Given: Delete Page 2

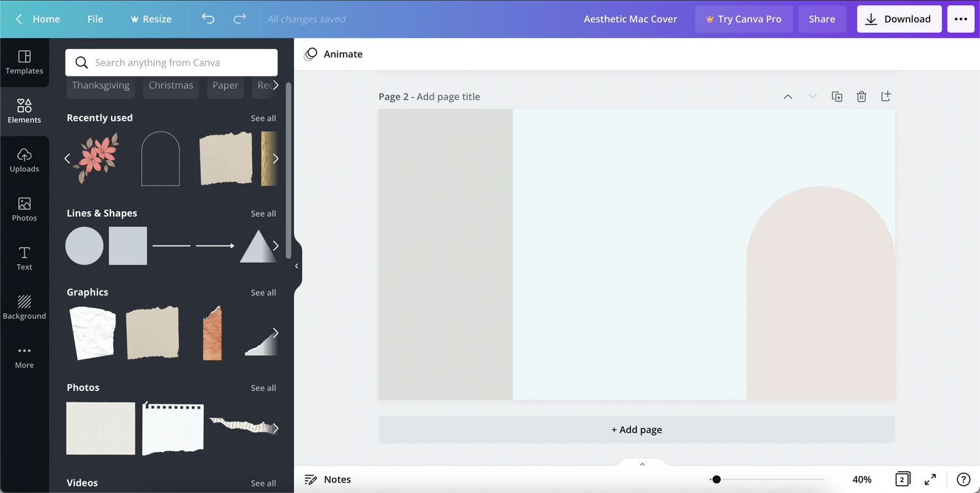Looking at the screenshot, I should coord(861,96).
